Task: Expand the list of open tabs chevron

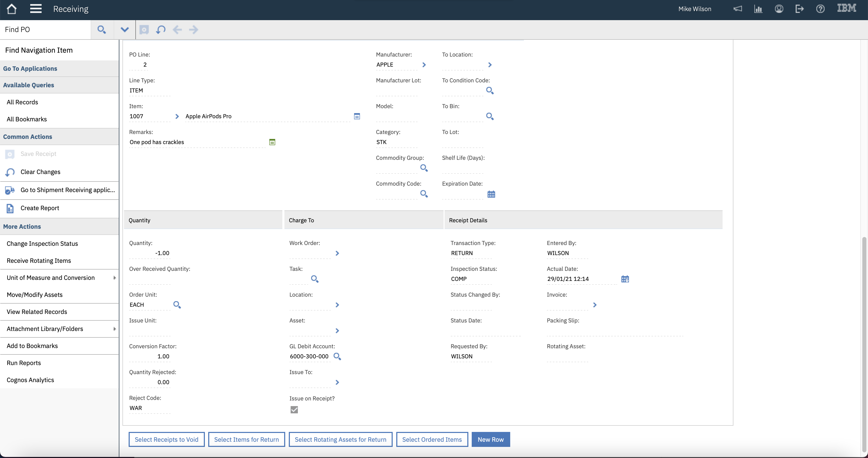Action: (x=124, y=30)
